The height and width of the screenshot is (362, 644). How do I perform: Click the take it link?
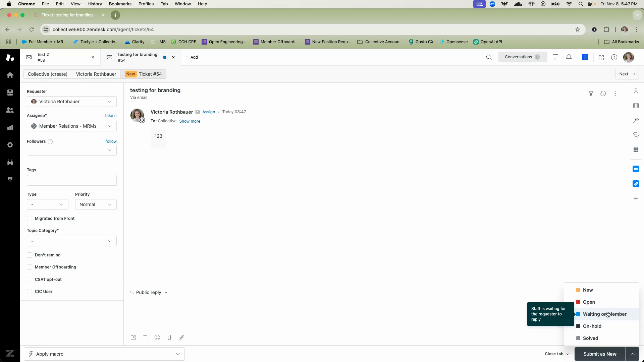pyautogui.click(x=111, y=116)
